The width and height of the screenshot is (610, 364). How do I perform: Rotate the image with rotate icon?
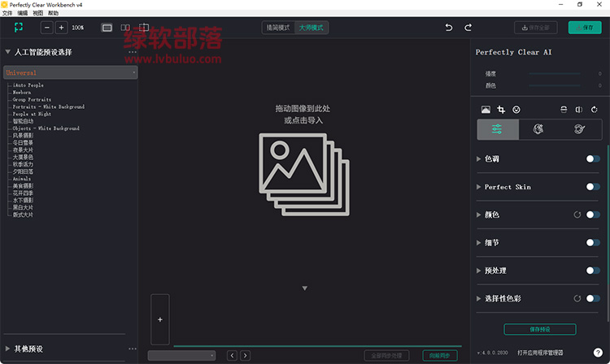coord(594,110)
